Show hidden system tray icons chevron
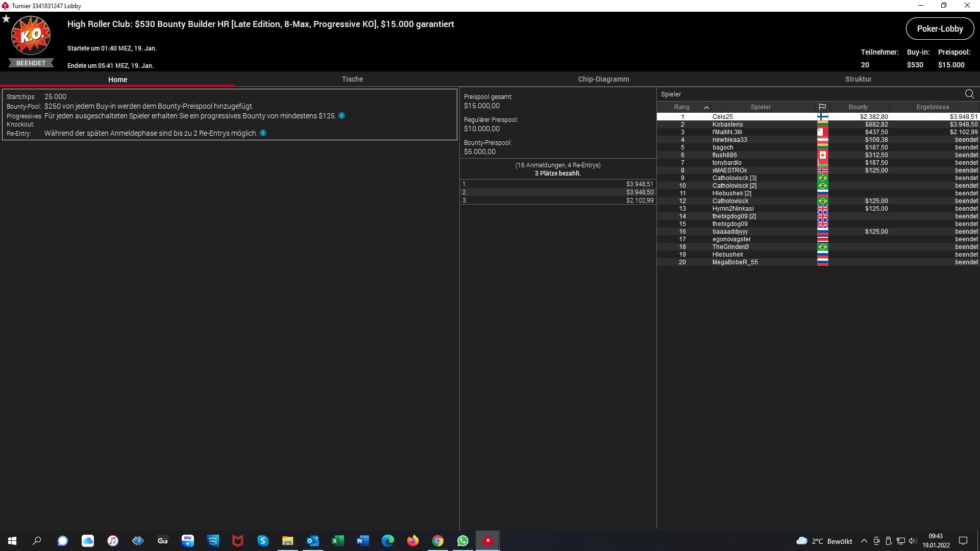 [x=864, y=541]
